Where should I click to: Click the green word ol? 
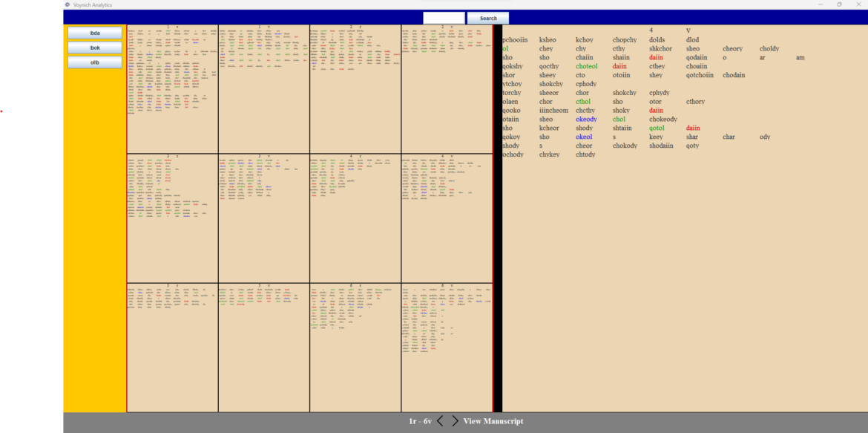pyautogui.click(x=505, y=49)
